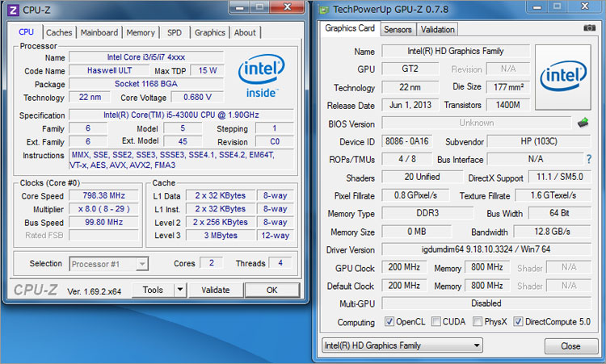Enable the CUDA checkbox
The width and height of the screenshot is (606, 364).
[x=437, y=321]
